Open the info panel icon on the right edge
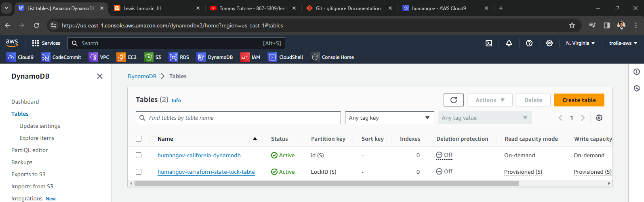This screenshot has height=202, width=644. point(637,72)
